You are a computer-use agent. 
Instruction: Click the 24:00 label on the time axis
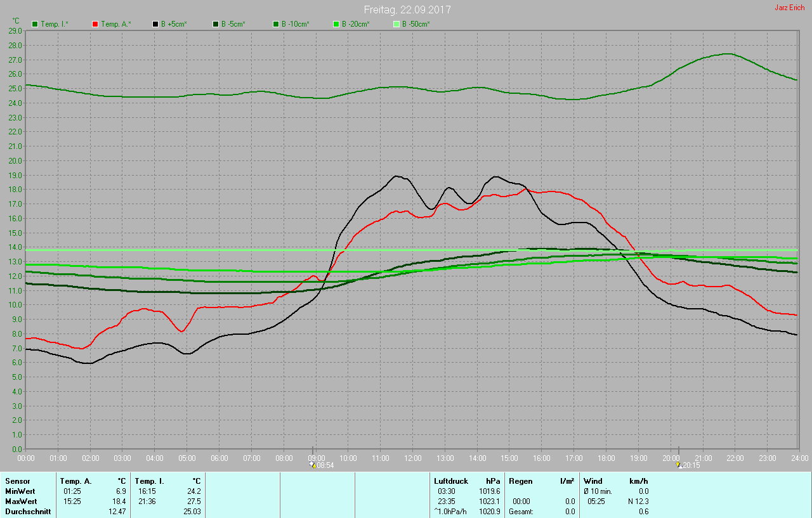coord(800,458)
